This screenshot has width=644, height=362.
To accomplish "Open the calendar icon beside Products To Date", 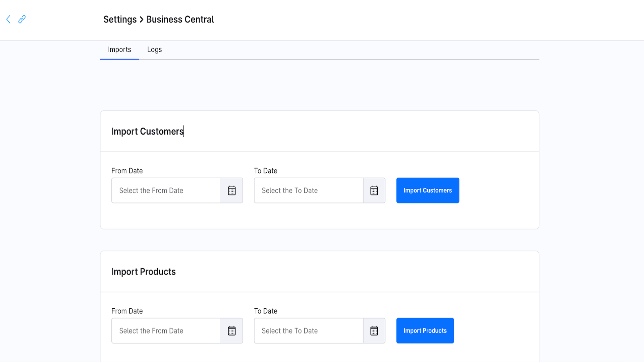I will (x=374, y=330).
